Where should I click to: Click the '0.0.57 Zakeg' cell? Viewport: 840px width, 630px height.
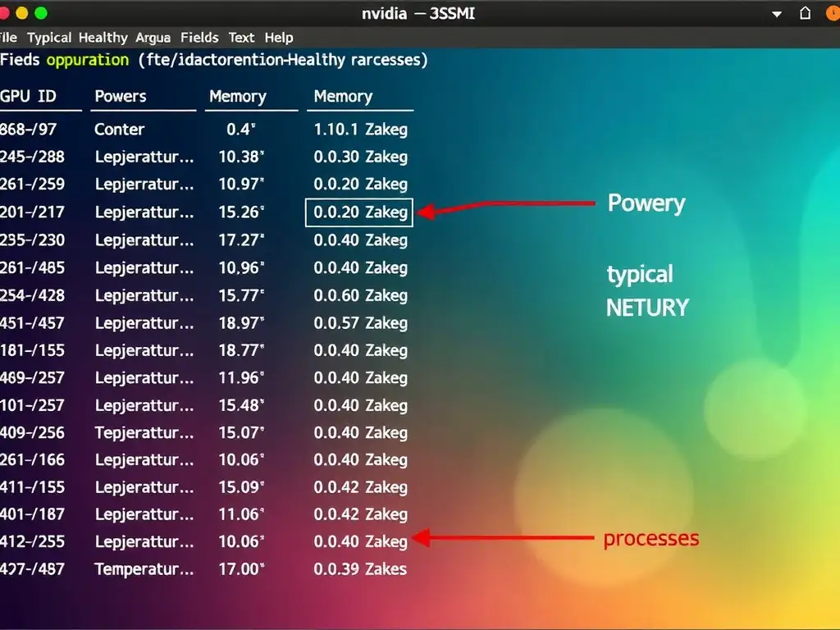[x=361, y=323]
